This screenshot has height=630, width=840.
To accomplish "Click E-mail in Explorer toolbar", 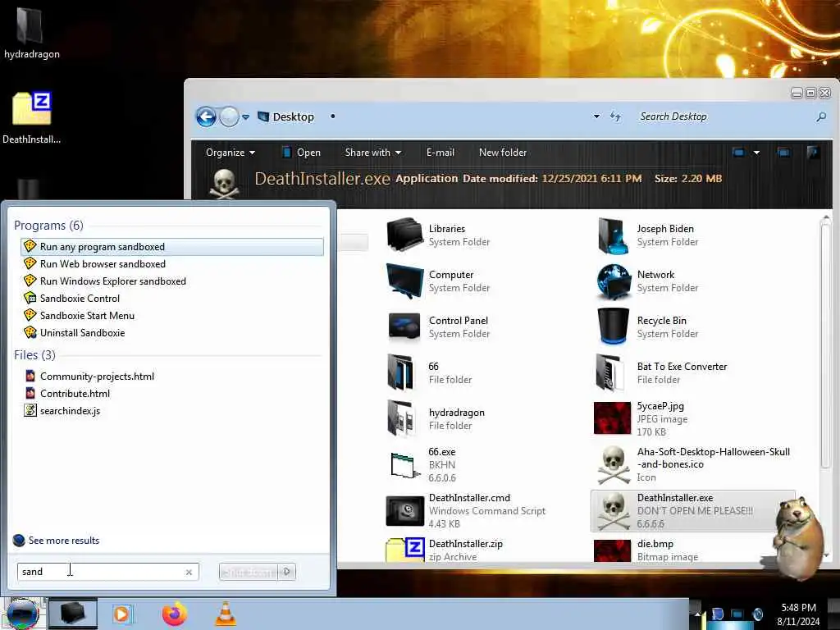I will (x=441, y=153).
